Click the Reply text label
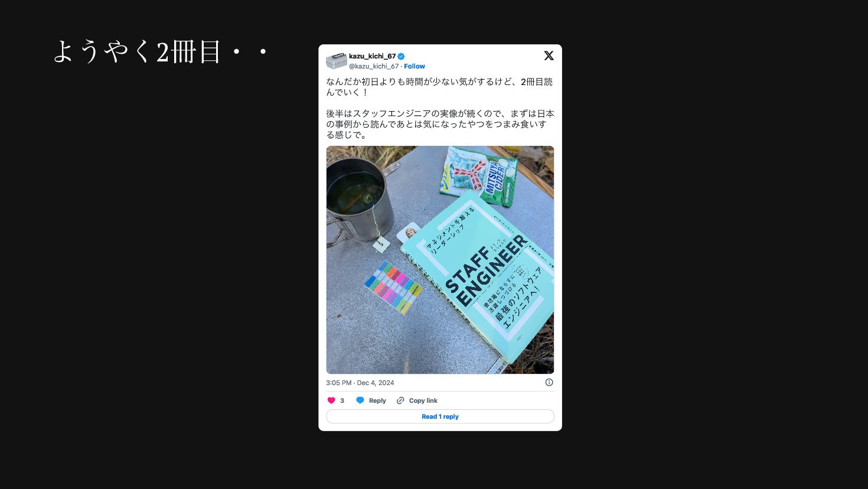The image size is (868, 489). tap(377, 400)
